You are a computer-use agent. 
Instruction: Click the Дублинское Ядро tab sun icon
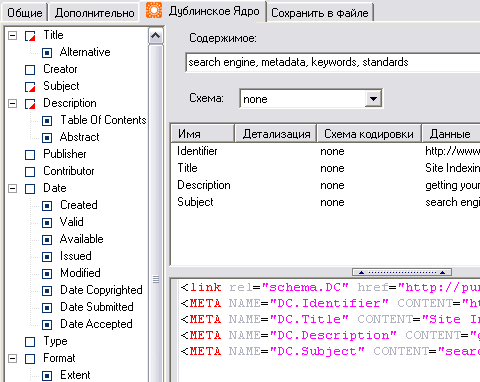tap(154, 10)
